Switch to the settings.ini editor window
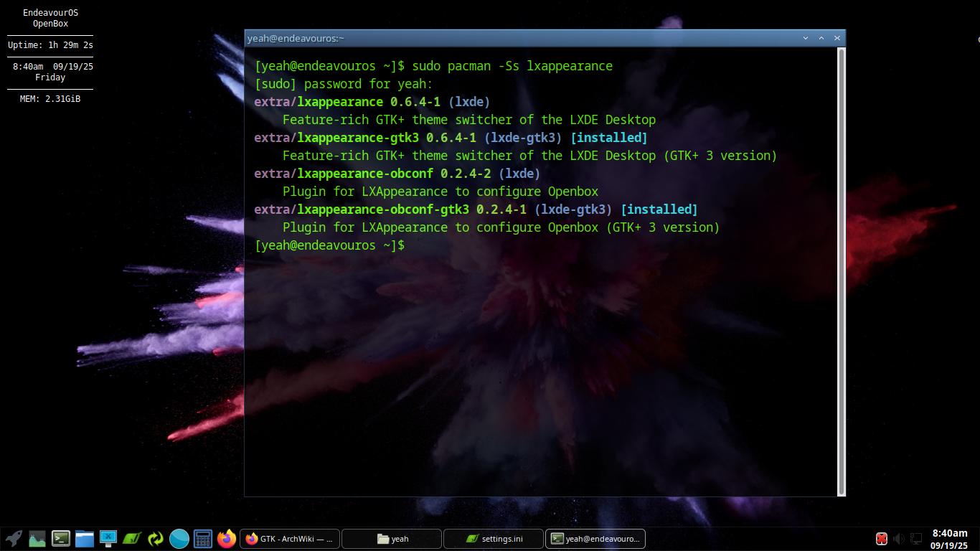The height and width of the screenshot is (551, 980). [x=494, y=539]
